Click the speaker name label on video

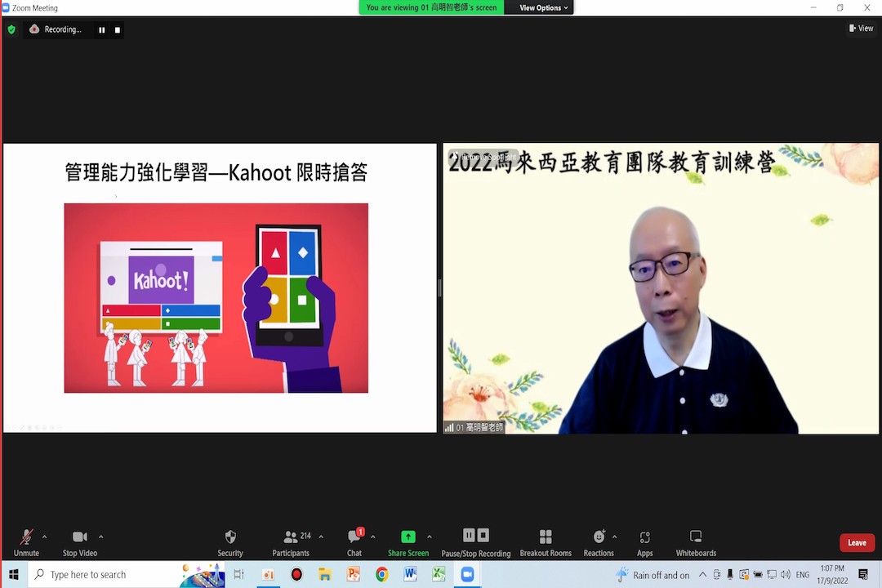474,427
